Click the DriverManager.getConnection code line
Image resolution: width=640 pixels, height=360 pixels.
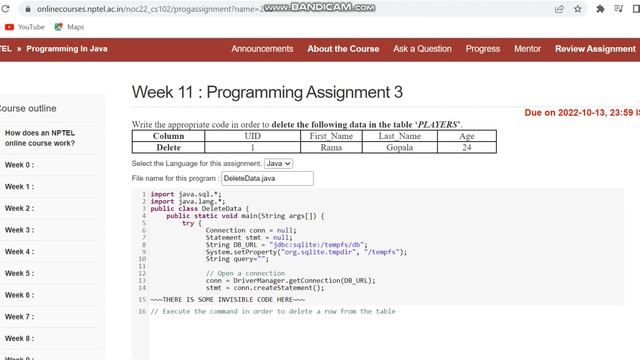coord(290,281)
